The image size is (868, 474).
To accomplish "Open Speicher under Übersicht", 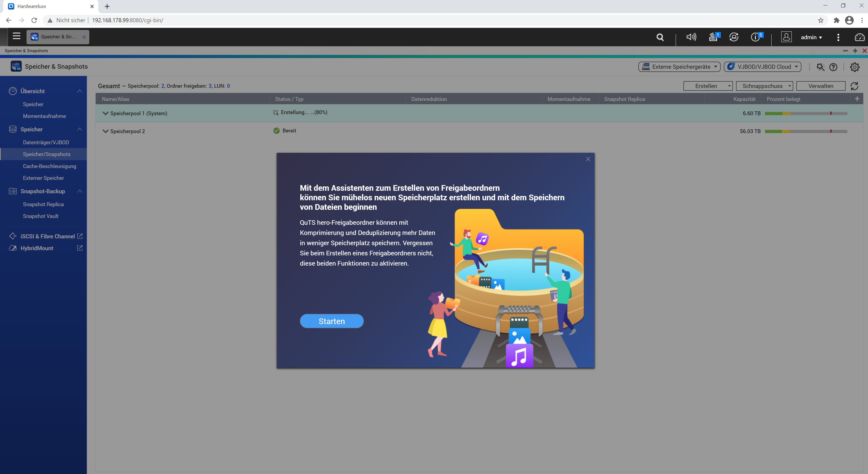I will pos(33,104).
